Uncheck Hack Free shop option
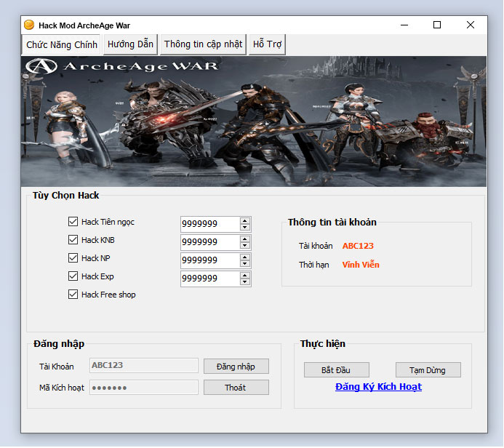The image size is (504, 448). (73, 295)
